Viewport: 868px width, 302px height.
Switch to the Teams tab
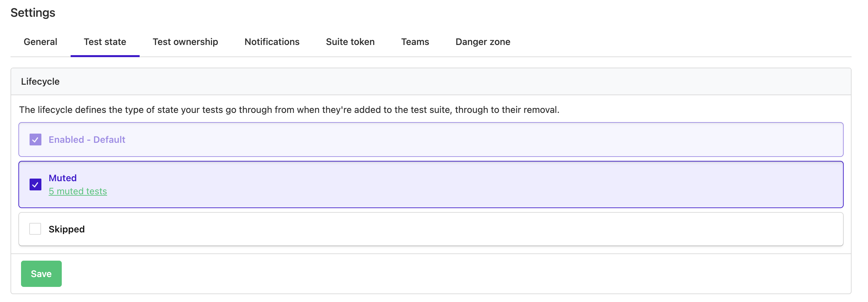(415, 42)
